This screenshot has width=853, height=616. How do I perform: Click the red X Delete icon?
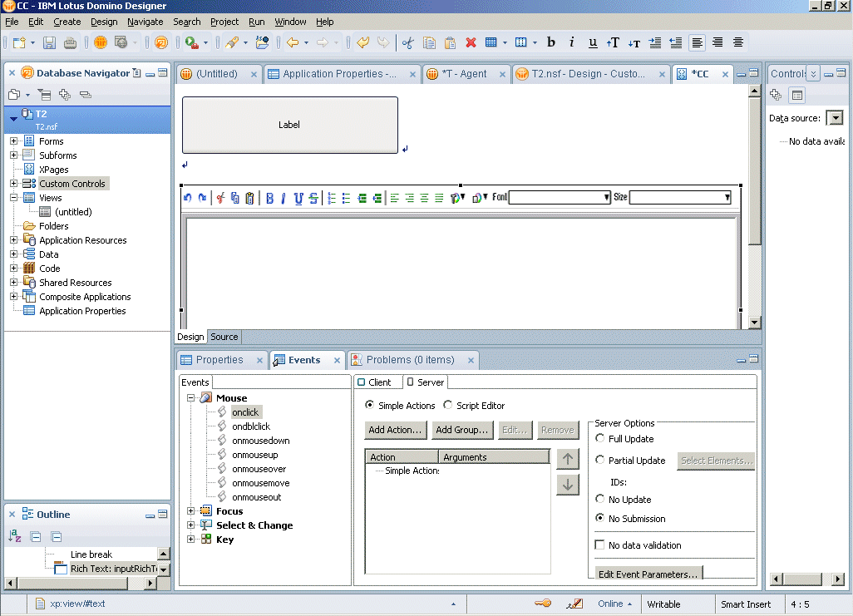[471, 42]
